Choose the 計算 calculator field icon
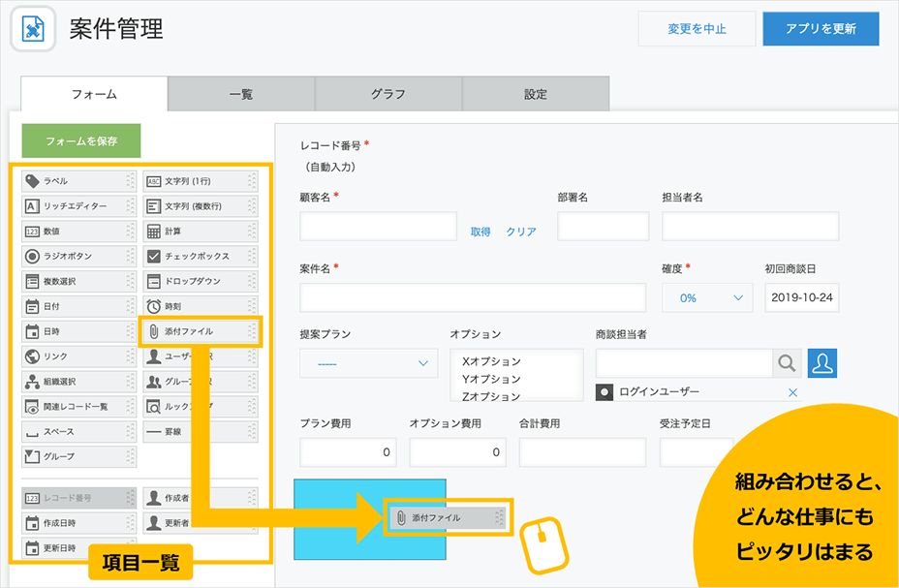Screen dimensions: 899x588 point(153,232)
